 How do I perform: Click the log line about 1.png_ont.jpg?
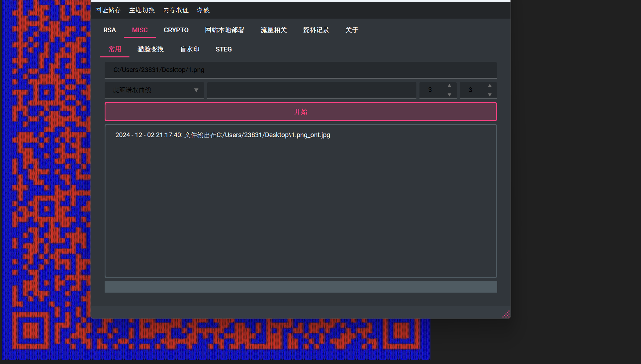223,135
